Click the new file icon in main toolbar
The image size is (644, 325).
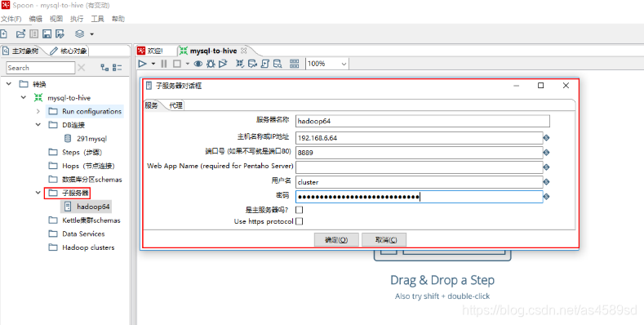(3, 34)
